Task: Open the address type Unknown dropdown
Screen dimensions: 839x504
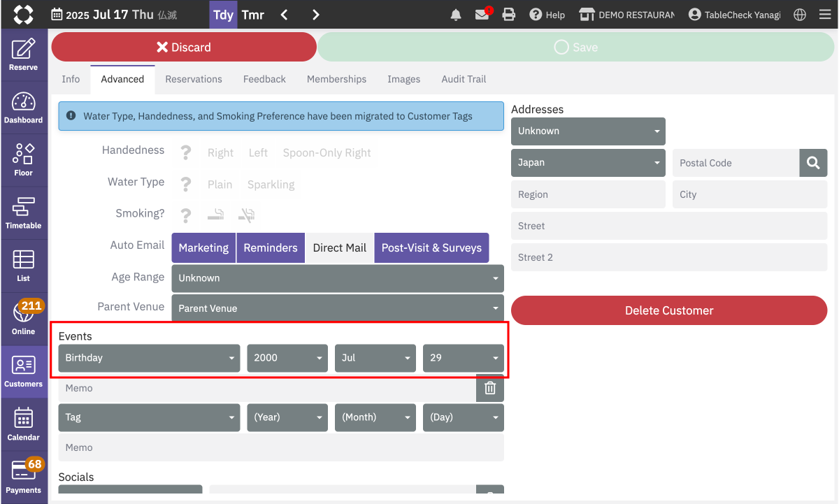Action: (588, 131)
